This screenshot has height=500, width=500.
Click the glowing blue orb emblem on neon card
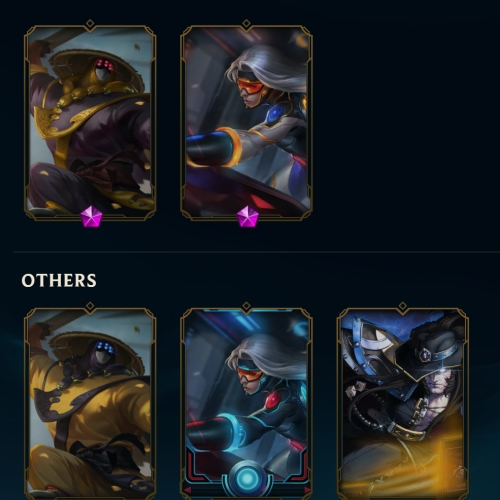click(x=247, y=478)
